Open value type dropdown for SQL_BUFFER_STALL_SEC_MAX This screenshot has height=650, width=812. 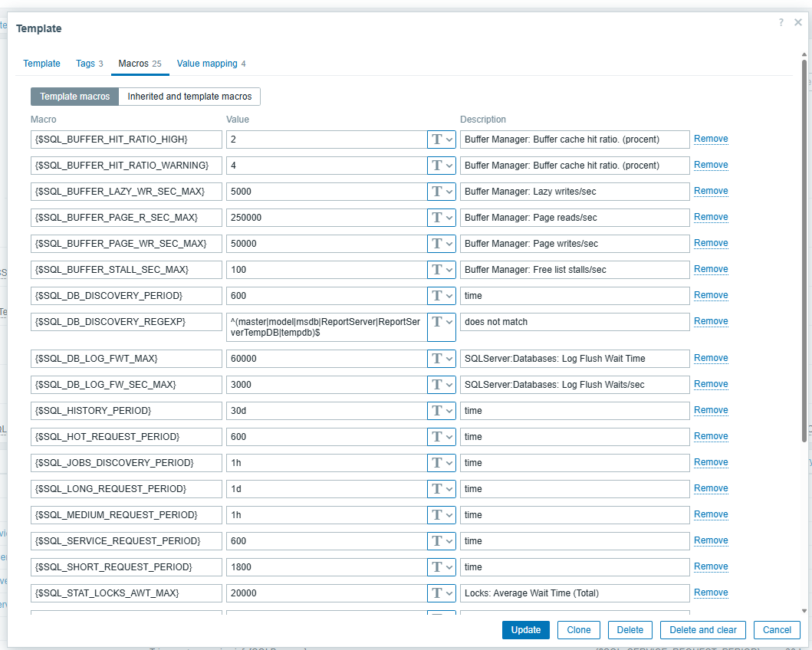tap(441, 270)
